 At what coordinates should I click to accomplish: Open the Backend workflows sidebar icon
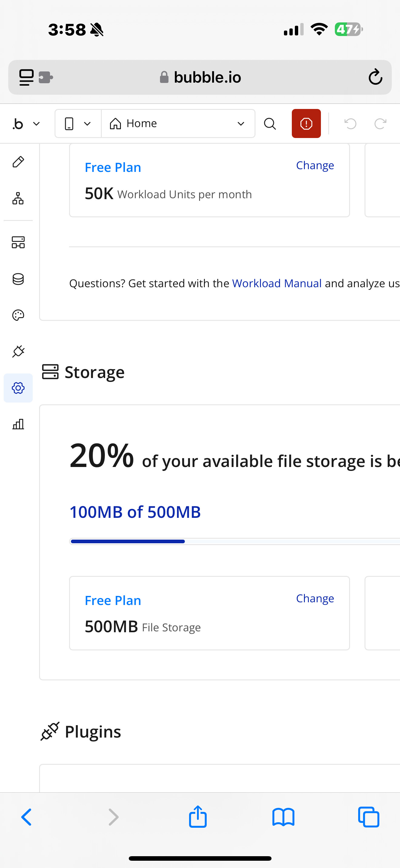click(x=18, y=242)
